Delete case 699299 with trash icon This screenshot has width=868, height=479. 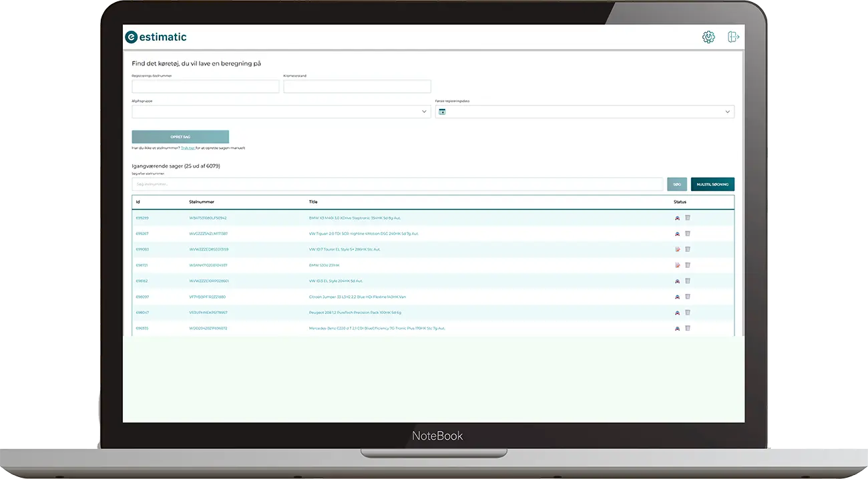688,218
